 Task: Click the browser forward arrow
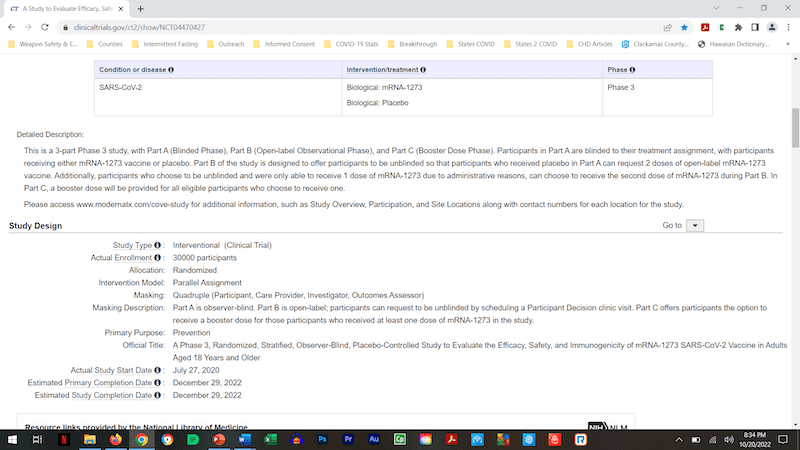[28, 27]
